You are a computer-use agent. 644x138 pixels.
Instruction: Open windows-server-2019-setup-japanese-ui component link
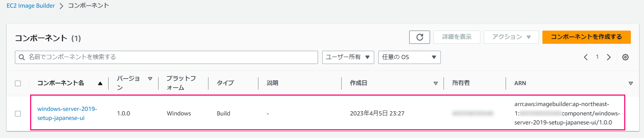(x=67, y=113)
